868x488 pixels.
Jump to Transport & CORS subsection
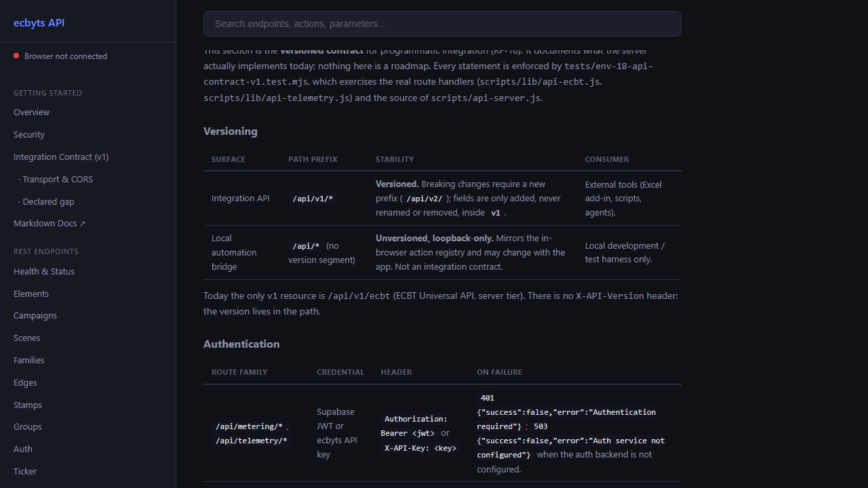(x=56, y=179)
